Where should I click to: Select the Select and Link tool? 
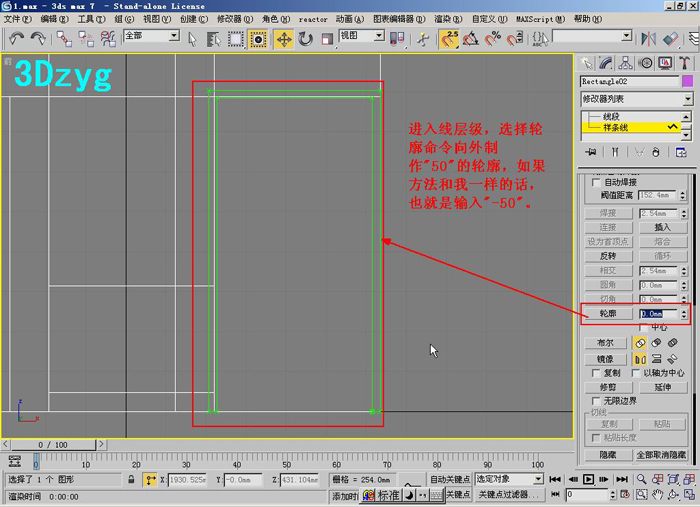pos(64,38)
